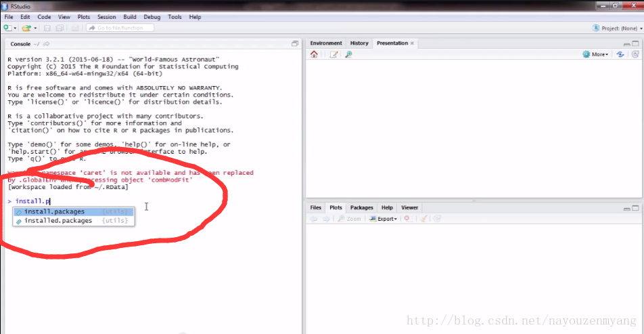Expand the recent files dropdown arrow

pos(35,28)
